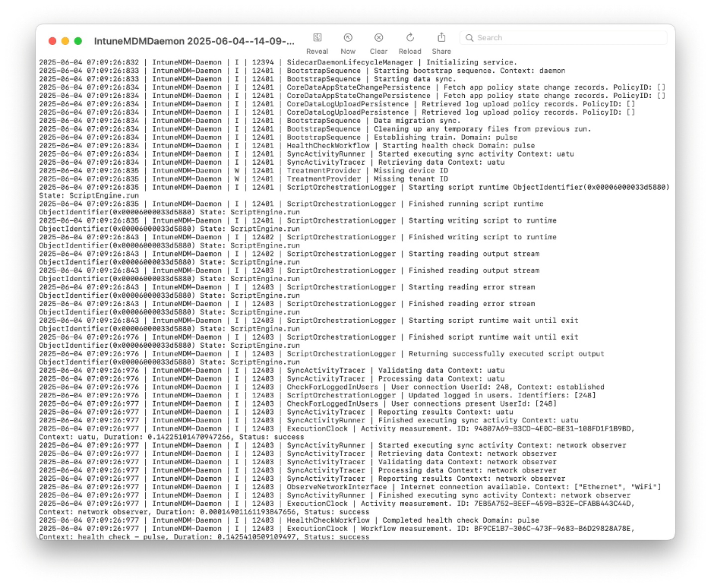Select 'Started executing sync activity Context: uatu'
This screenshot has width=711, height=588.
[307, 154]
